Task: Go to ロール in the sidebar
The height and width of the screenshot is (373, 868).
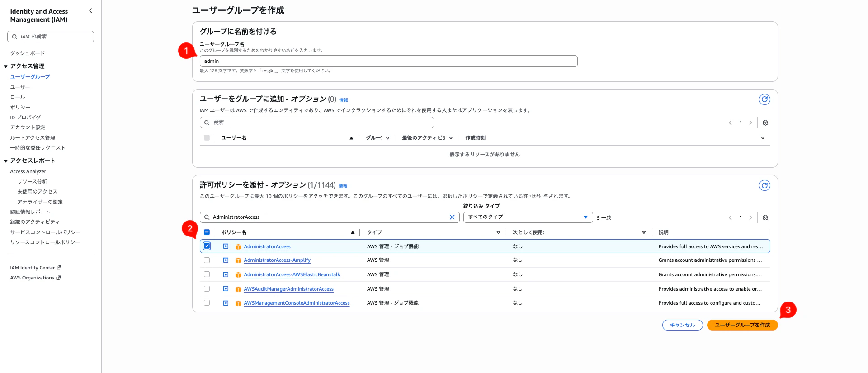Action: pos(18,97)
